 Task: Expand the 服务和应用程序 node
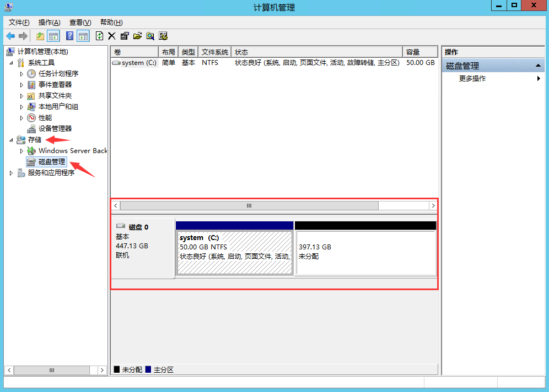click(x=12, y=172)
